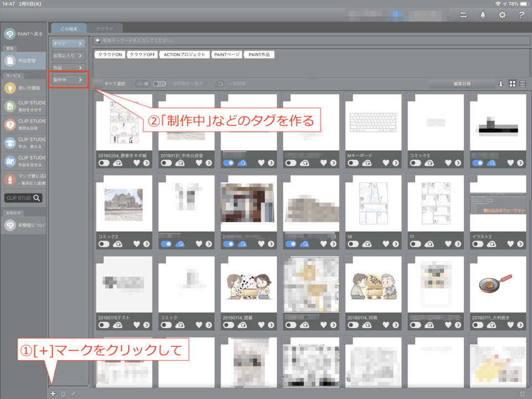Click the question mark help icon
The height and width of the screenshot is (399, 532).
pyautogui.click(x=521, y=14)
